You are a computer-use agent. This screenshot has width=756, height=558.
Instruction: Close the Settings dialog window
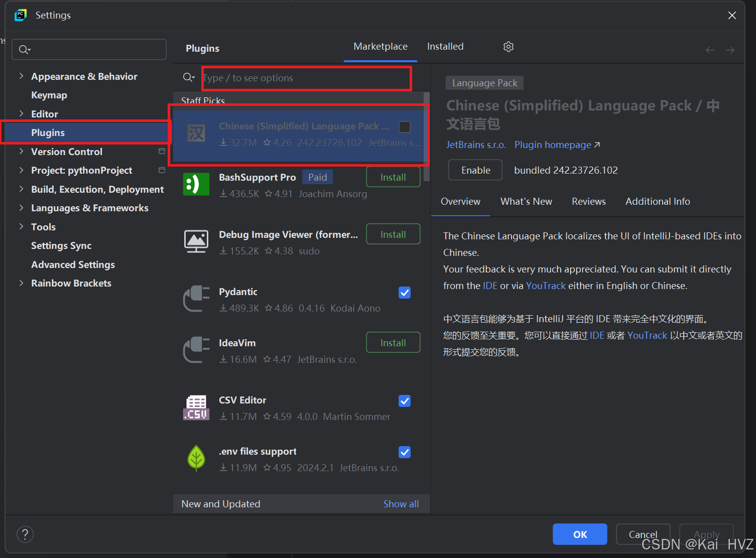pos(732,16)
